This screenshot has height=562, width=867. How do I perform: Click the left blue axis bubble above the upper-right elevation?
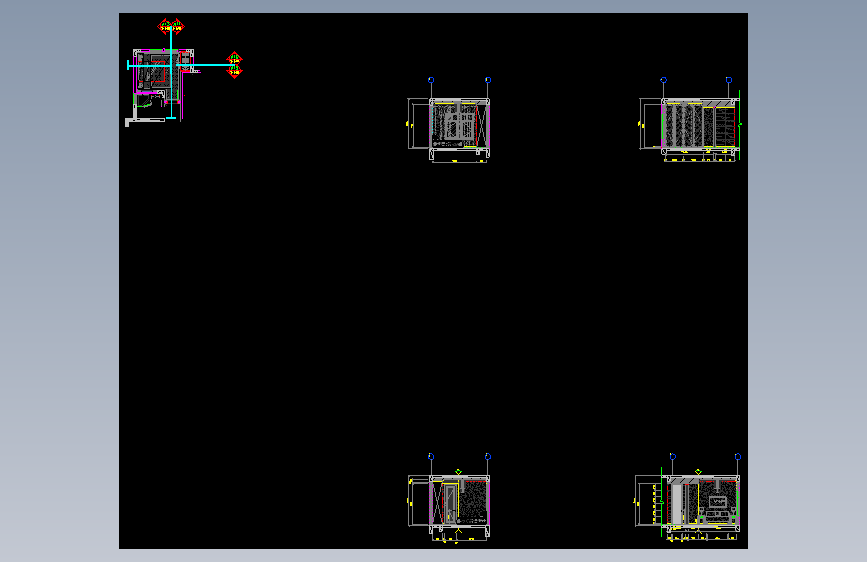click(x=664, y=80)
